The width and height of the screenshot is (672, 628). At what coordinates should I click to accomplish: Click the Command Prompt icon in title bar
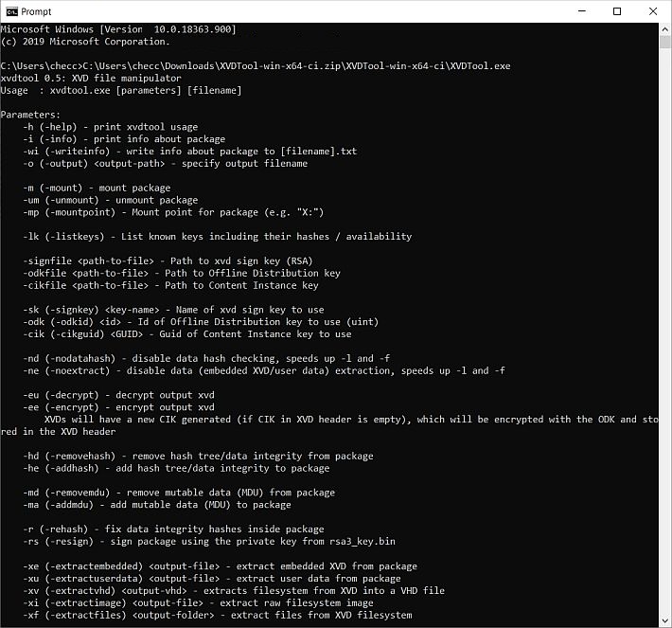click(12, 11)
